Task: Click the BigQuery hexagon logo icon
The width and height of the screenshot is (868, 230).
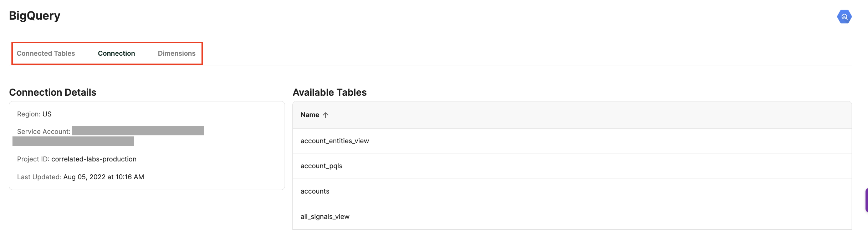Action: tap(844, 16)
